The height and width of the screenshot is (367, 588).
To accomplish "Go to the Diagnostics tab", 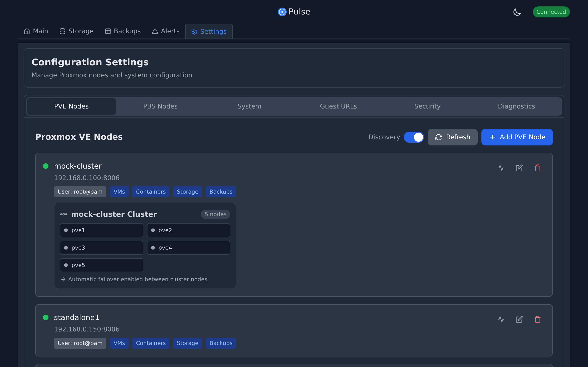I will (516, 106).
